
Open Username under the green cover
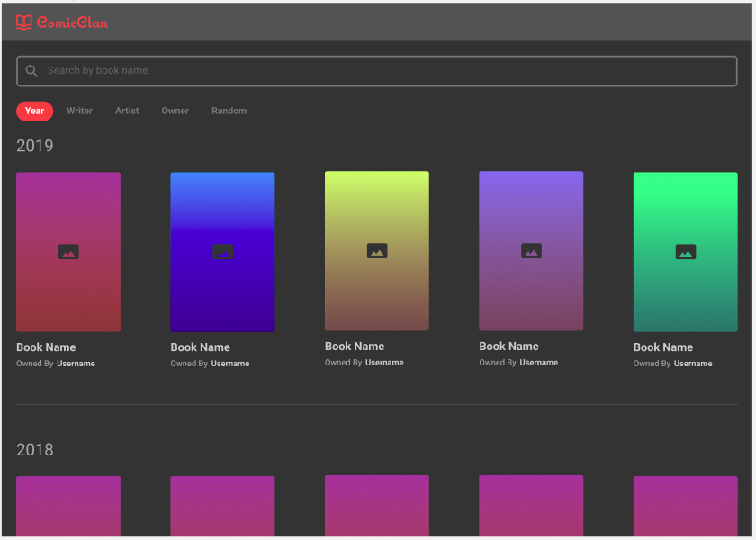pyautogui.click(x=693, y=364)
